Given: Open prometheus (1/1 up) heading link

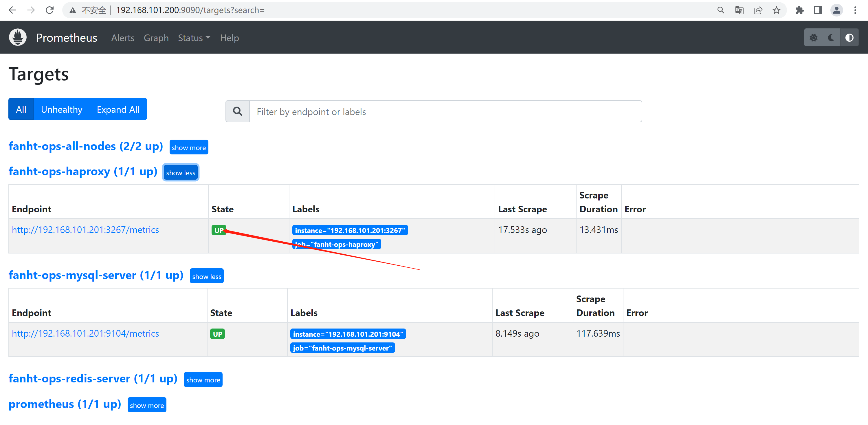Looking at the screenshot, I should click(65, 404).
